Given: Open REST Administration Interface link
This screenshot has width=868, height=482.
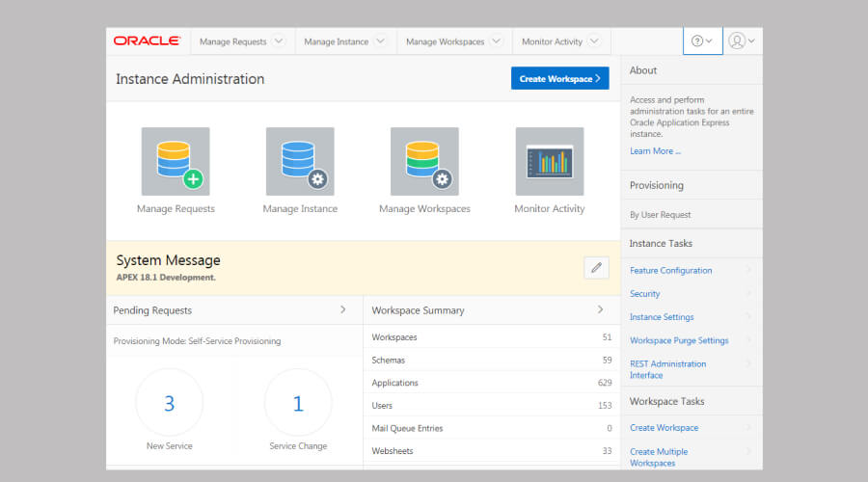Looking at the screenshot, I should pyautogui.click(x=667, y=369).
